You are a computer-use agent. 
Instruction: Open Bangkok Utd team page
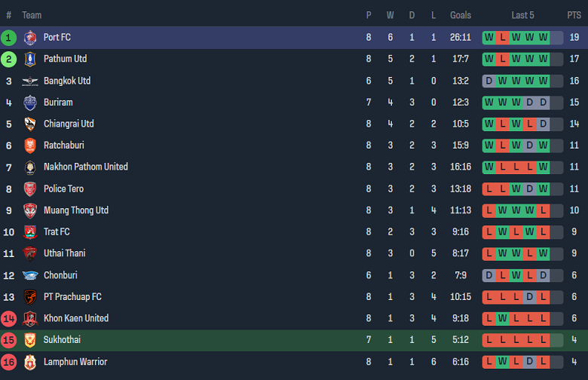(67, 81)
